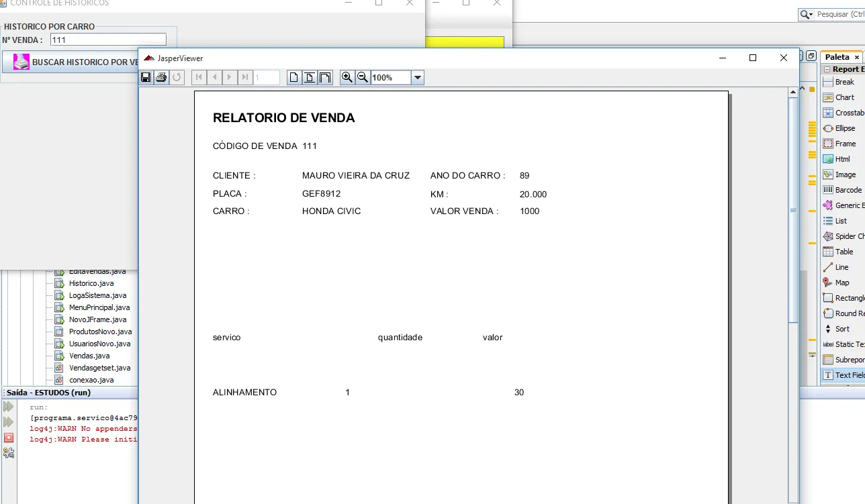Screen dimensions: 865x504
Task: Fit report width in JasperViewer
Action: 325,77
